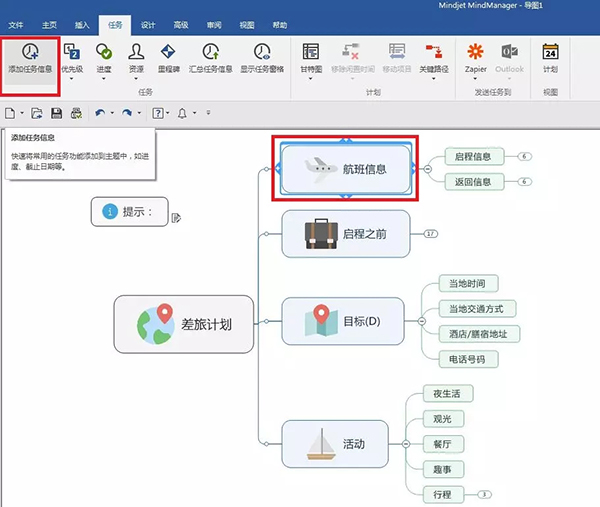Open the Gantt chart (甘特图) dropdown arrow
The height and width of the screenshot is (507, 600).
pyautogui.click(x=311, y=78)
